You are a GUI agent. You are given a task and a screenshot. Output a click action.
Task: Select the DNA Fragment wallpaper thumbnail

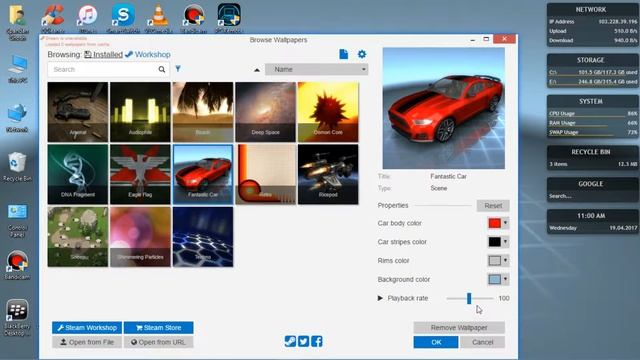pyautogui.click(x=78, y=174)
